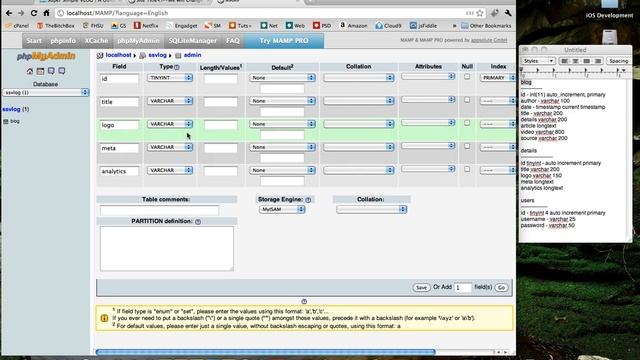Screen dimensions: 640x360
Task: Toggle Null checkbox for analytics field
Action: [x=467, y=169]
